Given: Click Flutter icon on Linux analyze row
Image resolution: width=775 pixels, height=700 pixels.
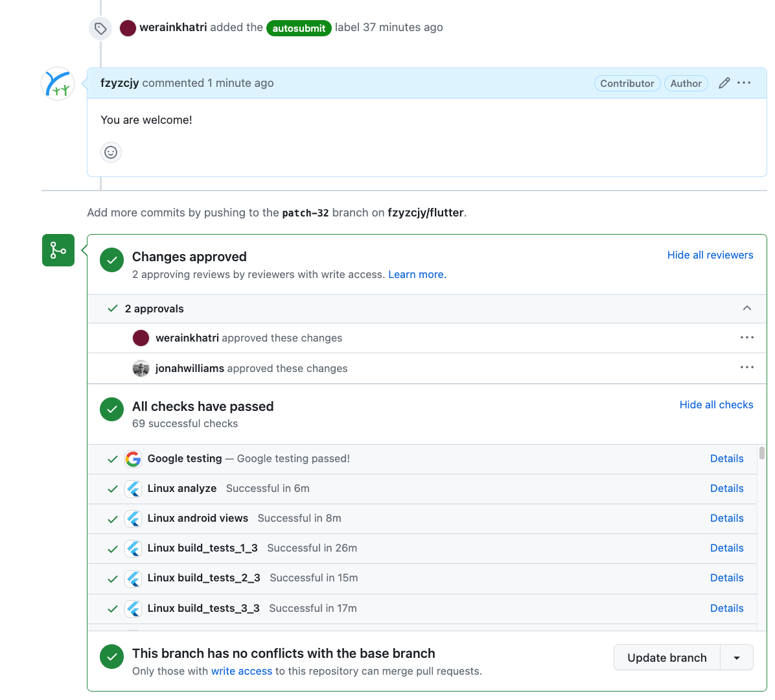Looking at the screenshot, I should tap(133, 489).
